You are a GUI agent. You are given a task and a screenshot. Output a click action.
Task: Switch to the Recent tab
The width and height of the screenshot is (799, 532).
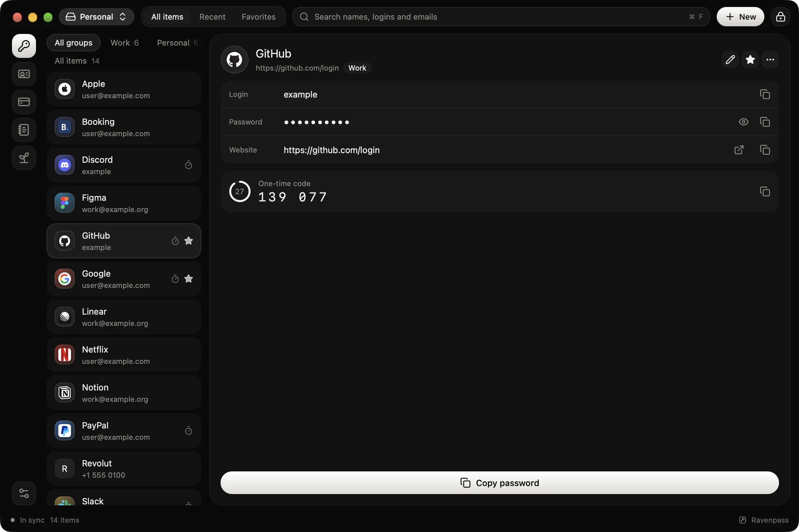[212, 17]
